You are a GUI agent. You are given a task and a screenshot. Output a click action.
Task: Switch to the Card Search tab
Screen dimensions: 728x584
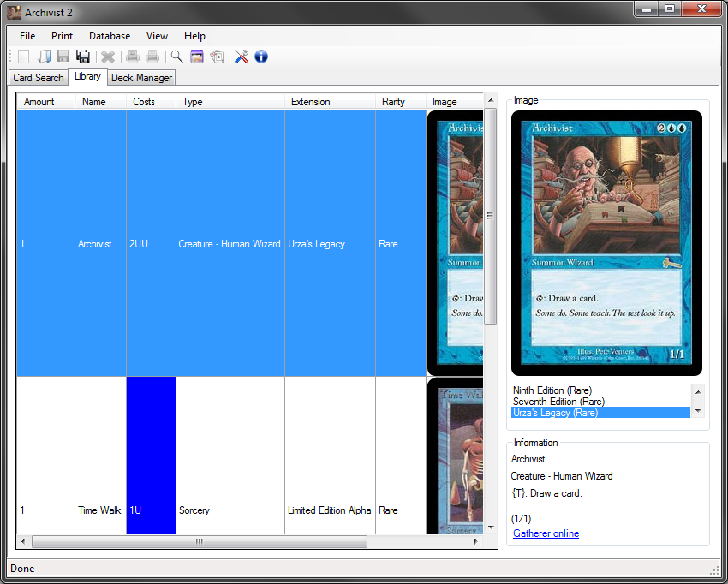pyautogui.click(x=38, y=77)
